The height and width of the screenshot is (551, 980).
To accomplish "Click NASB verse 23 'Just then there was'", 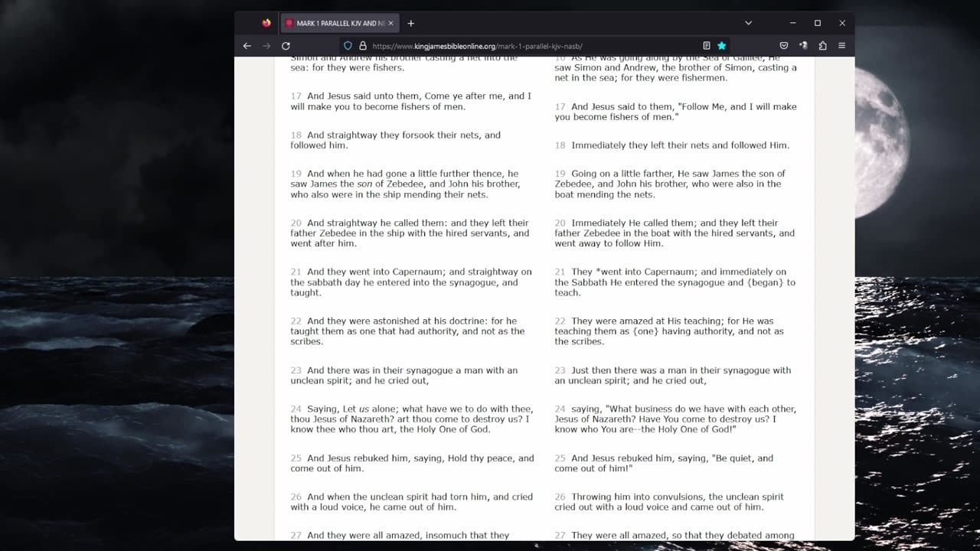I will point(673,375).
